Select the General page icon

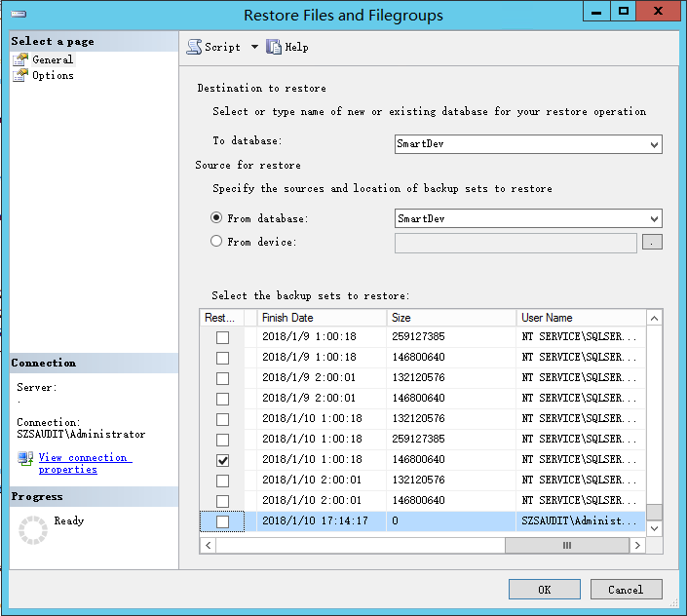(x=20, y=59)
